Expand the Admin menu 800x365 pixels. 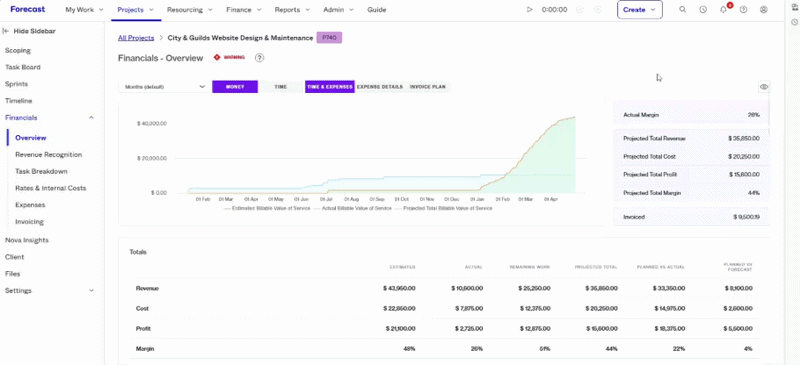[339, 10]
